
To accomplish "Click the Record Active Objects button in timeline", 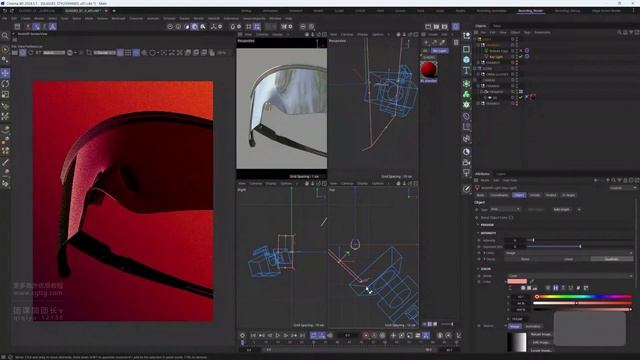I will (366, 335).
